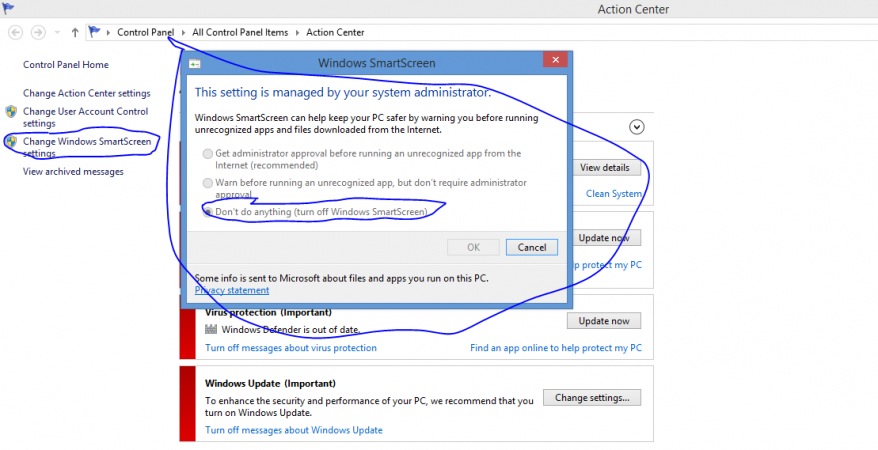The height and width of the screenshot is (450, 878).
Task: Select Get administrator approval radio option
Action: tap(208, 153)
